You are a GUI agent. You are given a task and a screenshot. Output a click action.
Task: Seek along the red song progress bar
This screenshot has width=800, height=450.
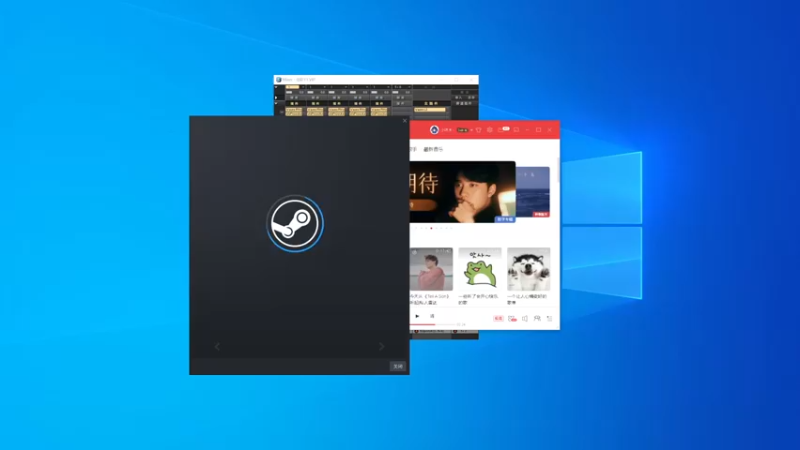[x=432, y=324]
